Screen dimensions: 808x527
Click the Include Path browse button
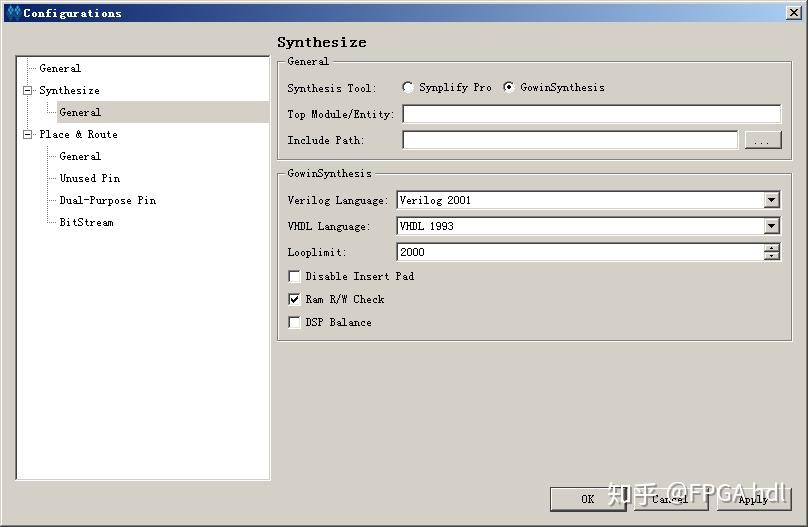click(x=763, y=140)
